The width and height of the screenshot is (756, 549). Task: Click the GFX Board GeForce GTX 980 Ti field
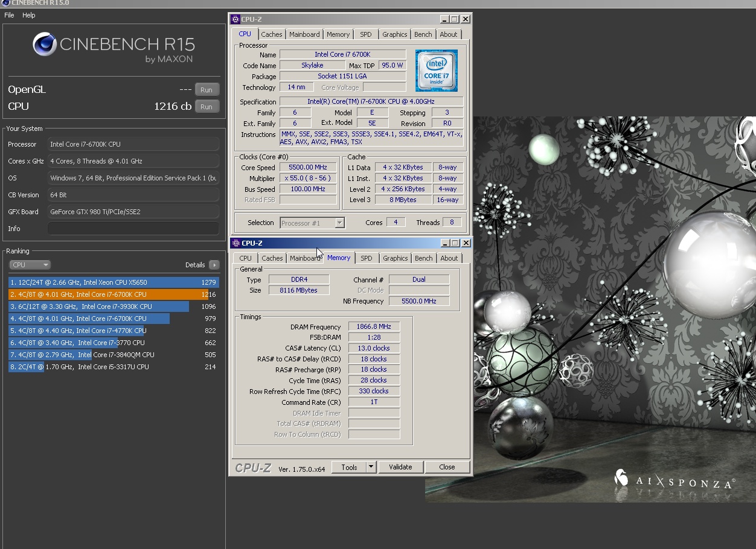(133, 212)
